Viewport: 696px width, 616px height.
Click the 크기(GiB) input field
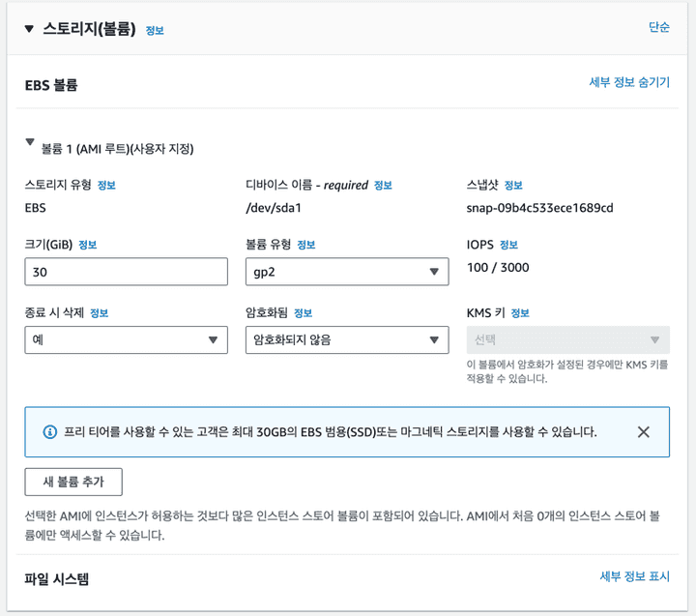point(126,272)
